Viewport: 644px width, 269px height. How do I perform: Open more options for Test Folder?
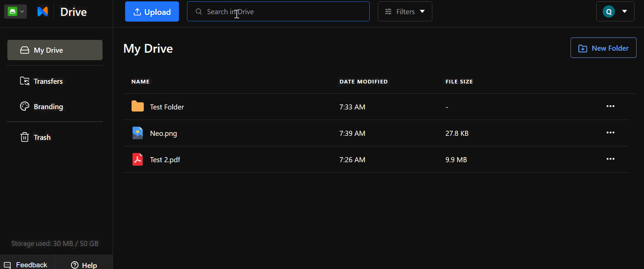tap(611, 106)
